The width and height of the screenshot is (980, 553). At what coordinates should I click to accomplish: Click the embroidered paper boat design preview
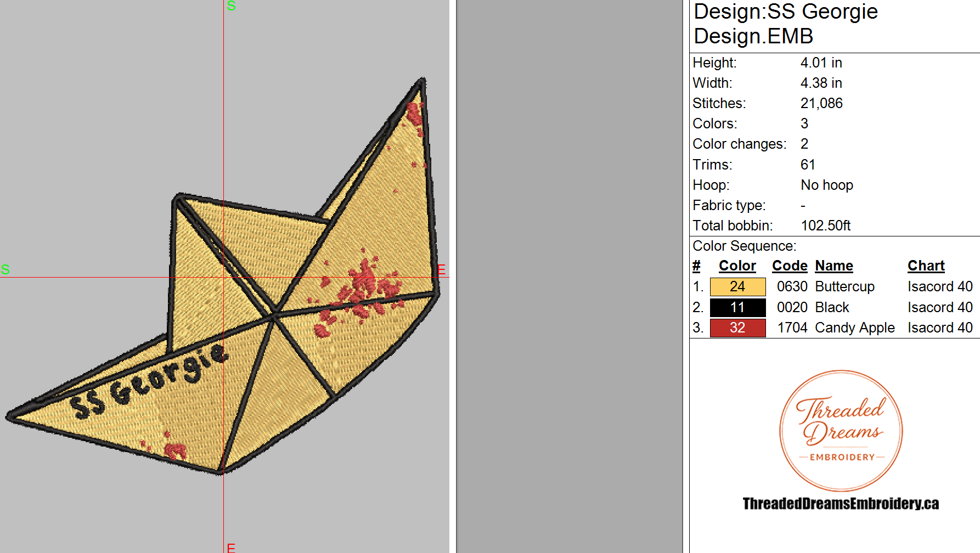[x=223, y=276]
